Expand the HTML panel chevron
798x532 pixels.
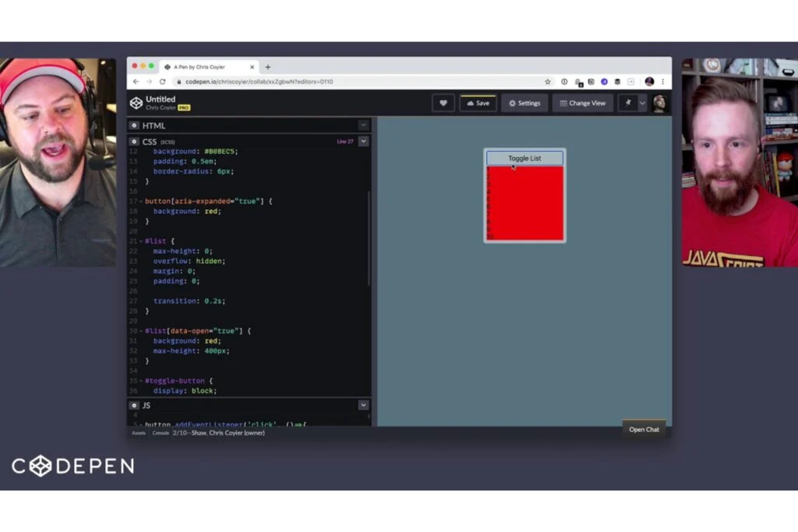(x=363, y=125)
